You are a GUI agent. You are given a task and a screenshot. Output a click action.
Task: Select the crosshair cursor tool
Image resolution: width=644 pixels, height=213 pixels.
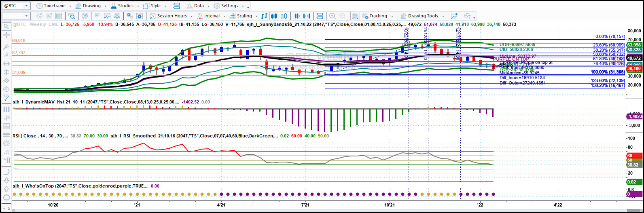pyautogui.click(x=6, y=35)
